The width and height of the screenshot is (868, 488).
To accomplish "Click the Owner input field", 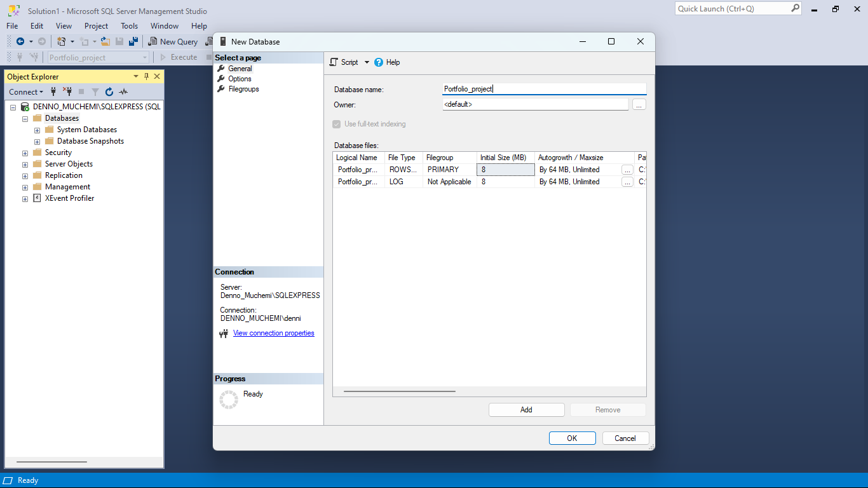I will coord(536,104).
